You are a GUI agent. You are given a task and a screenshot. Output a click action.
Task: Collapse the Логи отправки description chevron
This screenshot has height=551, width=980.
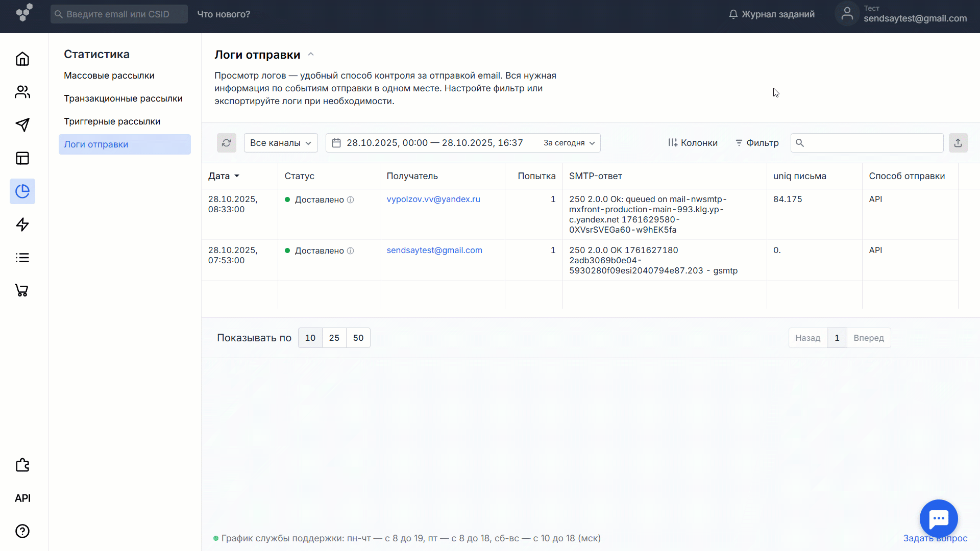tap(311, 54)
